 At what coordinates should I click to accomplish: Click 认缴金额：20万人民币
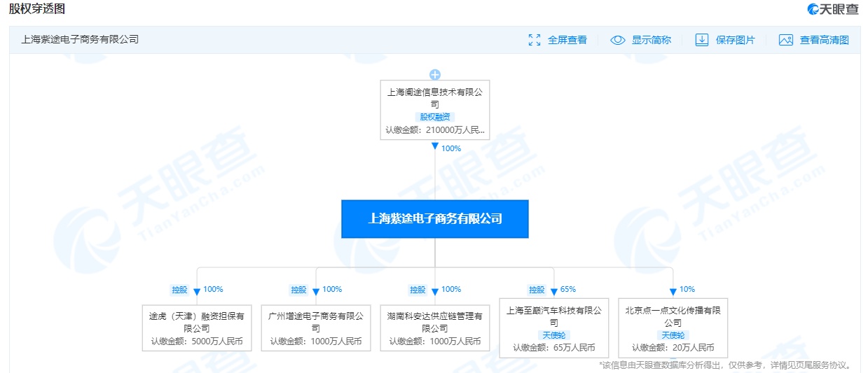[673, 348]
